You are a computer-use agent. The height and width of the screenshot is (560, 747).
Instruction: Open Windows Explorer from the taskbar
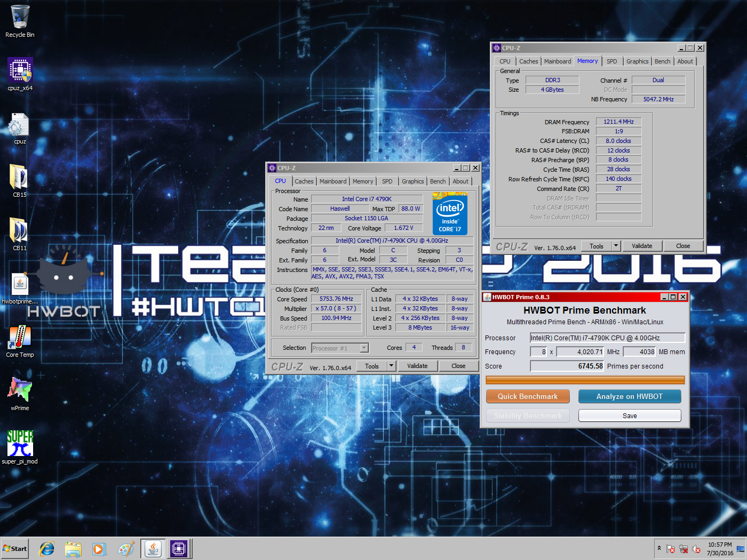[x=73, y=548]
